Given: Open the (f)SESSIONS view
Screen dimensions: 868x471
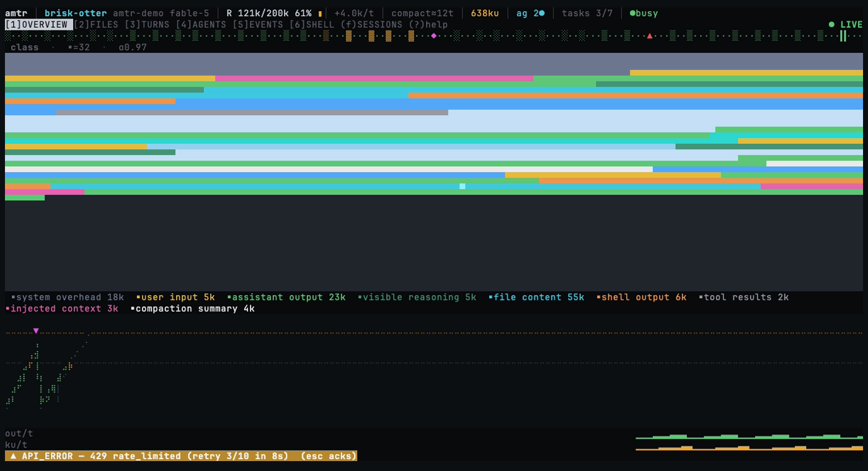Looking at the screenshot, I should (x=371, y=25).
